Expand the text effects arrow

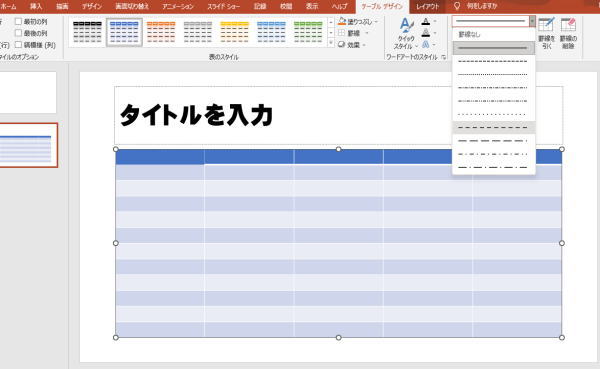(435, 45)
